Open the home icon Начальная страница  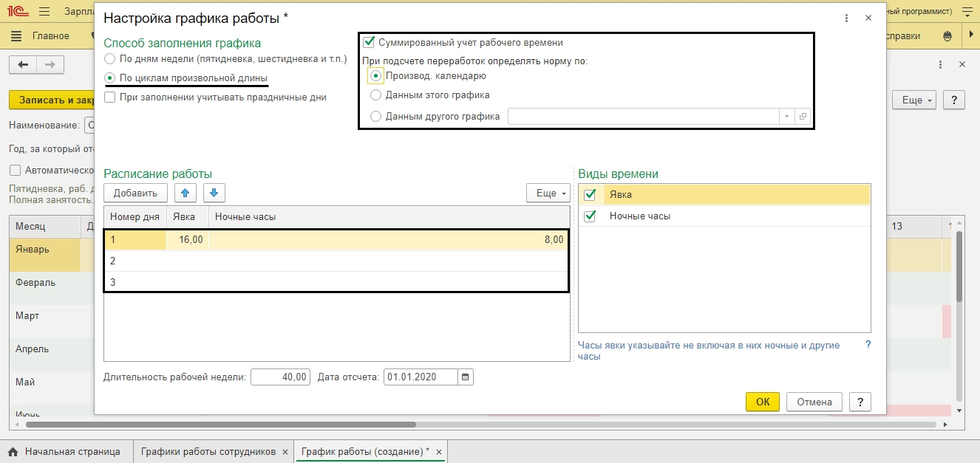tap(13, 451)
